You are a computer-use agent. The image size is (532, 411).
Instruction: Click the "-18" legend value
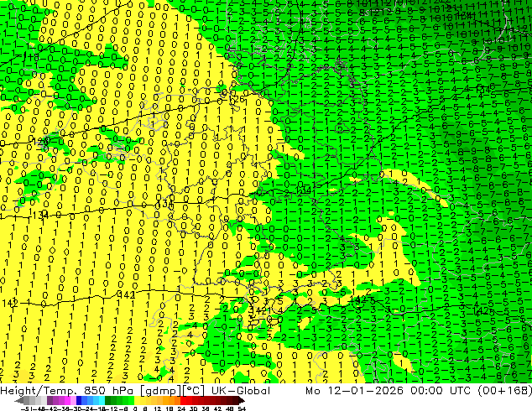100,408
